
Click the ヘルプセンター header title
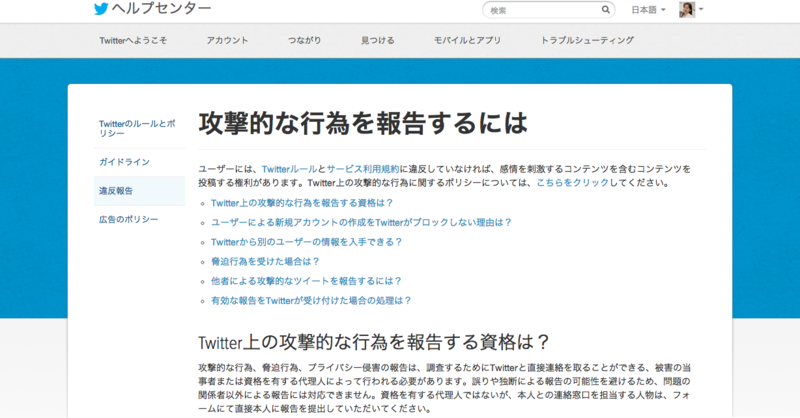[161, 9]
